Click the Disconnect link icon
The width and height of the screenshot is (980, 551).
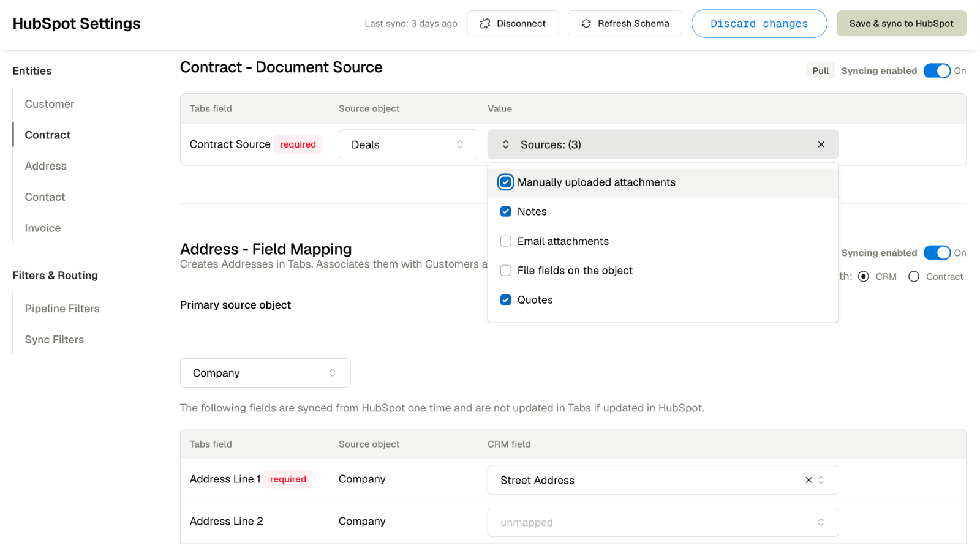[485, 23]
